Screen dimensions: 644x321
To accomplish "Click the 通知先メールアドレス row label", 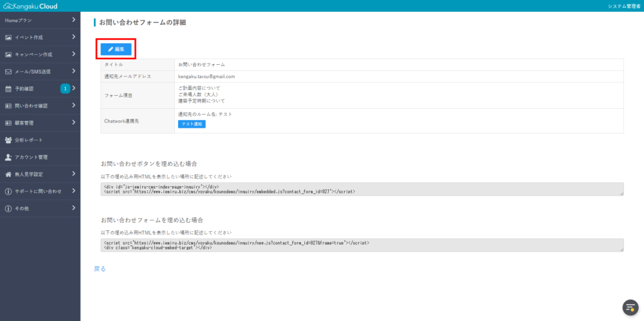I will (128, 76).
